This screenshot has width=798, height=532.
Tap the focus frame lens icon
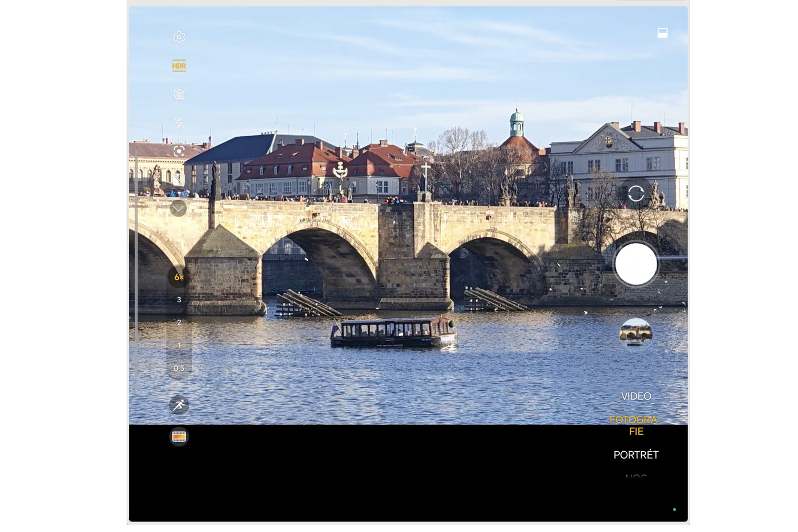(x=179, y=152)
